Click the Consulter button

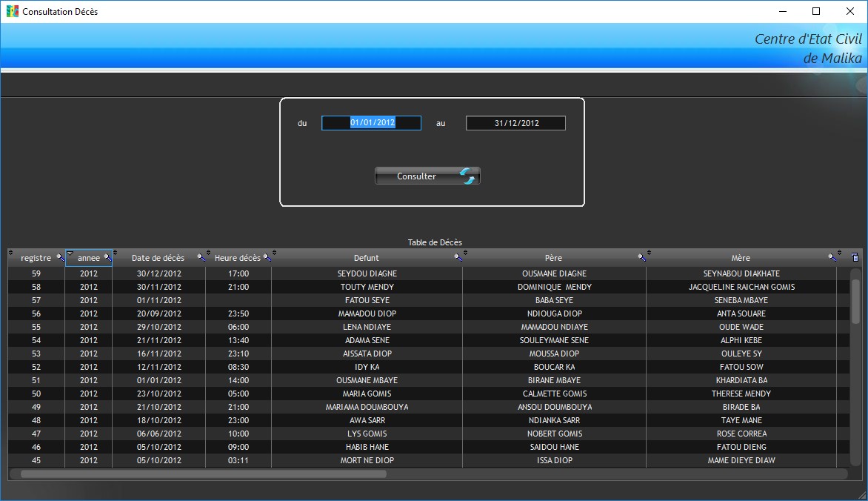click(427, 176)
